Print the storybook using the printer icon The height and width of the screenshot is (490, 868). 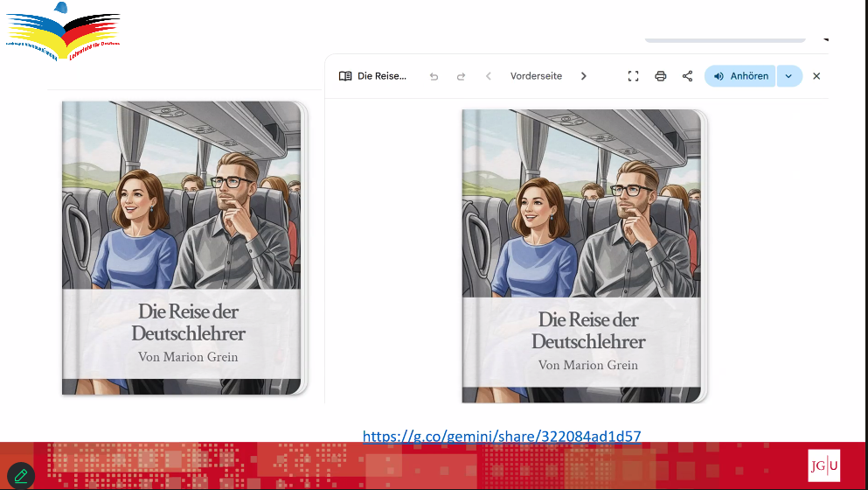tap(661, 76)
